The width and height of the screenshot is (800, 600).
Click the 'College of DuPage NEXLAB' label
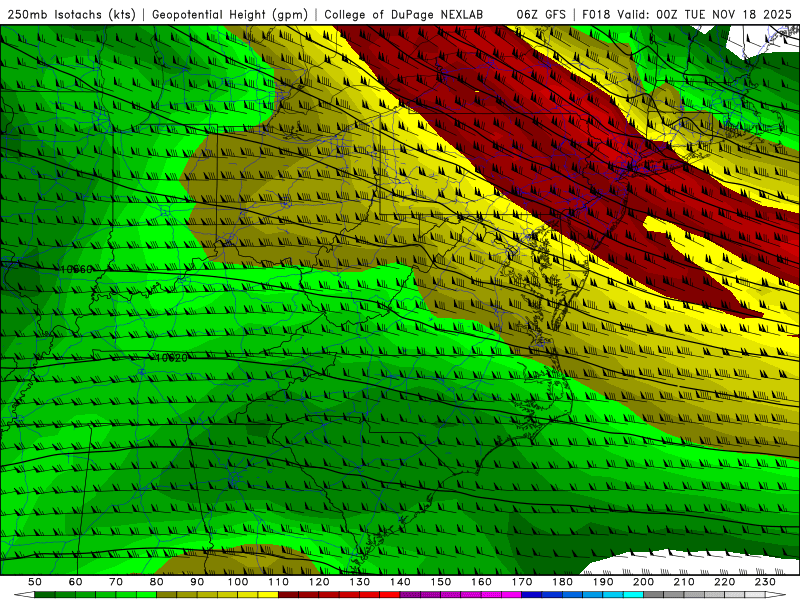point(404,14)
